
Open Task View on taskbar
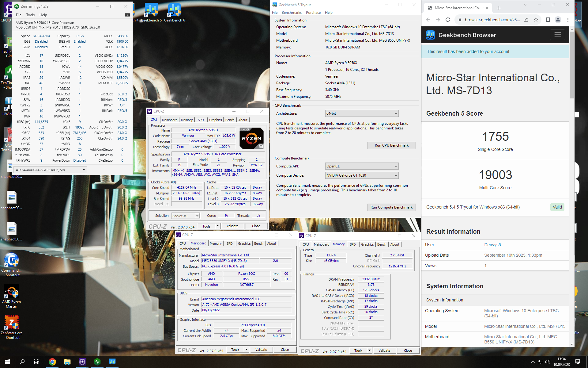click(x=37, y=362)
